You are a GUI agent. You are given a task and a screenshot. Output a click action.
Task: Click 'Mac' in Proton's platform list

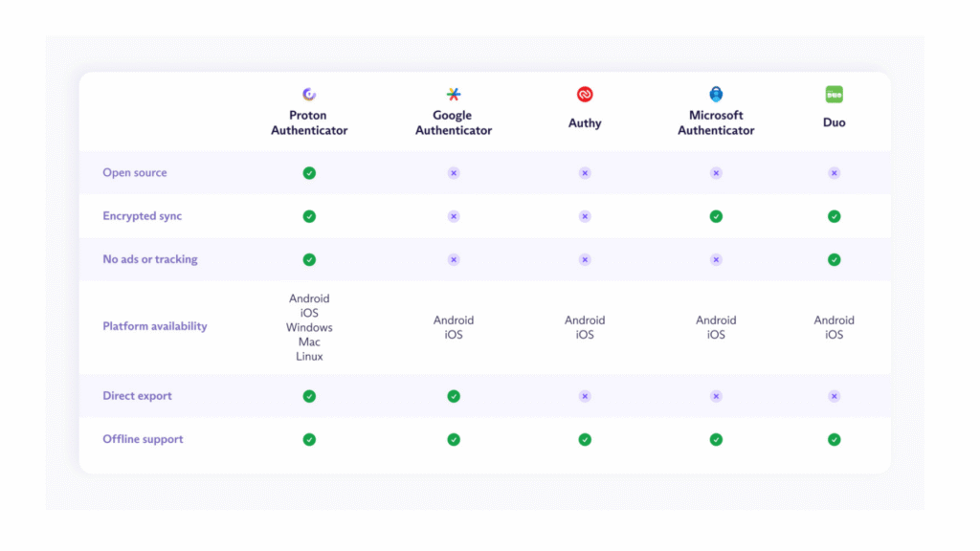pos(309,342)
